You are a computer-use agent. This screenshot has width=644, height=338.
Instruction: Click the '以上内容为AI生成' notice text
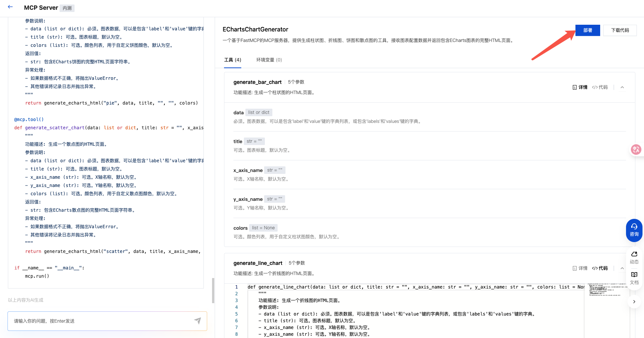point(25,300)
